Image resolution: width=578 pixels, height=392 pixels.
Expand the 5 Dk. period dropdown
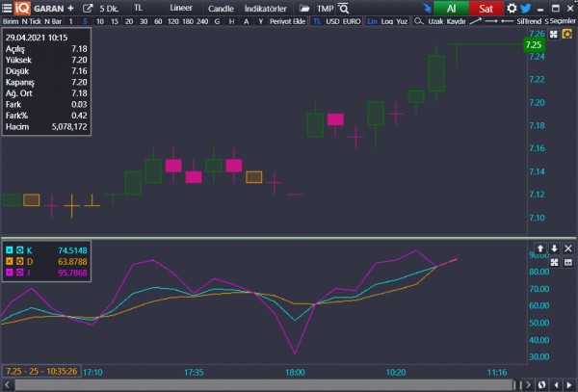111,8
